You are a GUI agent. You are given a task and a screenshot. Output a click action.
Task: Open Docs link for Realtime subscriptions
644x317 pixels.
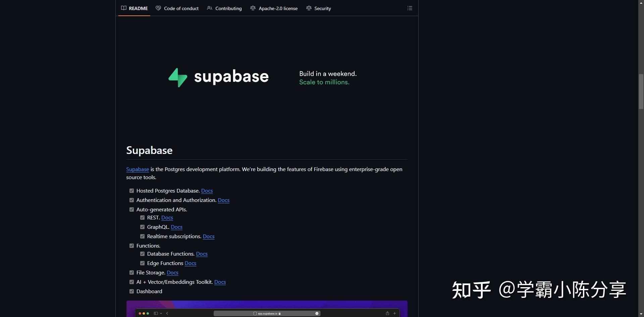tap(209, 236)
